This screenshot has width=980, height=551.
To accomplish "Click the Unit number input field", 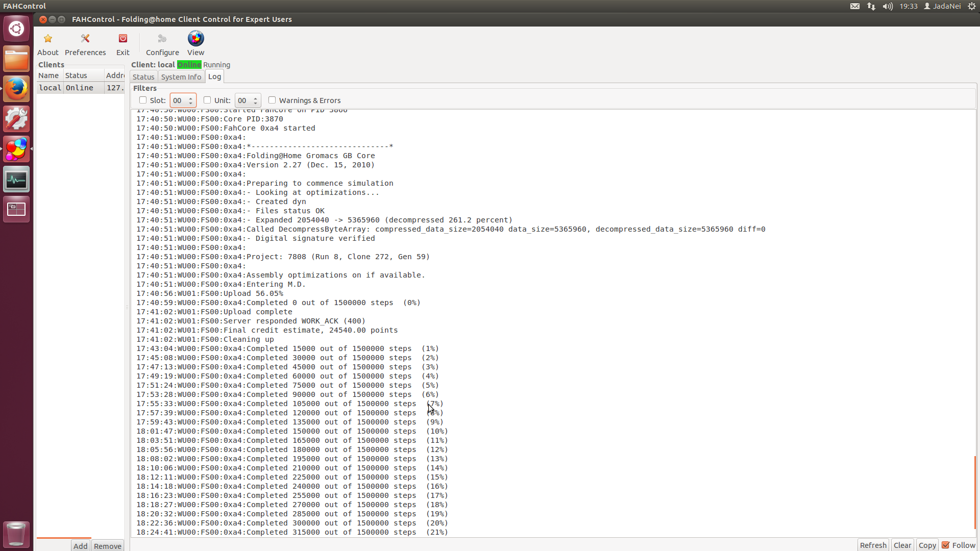I will [243, 101].
